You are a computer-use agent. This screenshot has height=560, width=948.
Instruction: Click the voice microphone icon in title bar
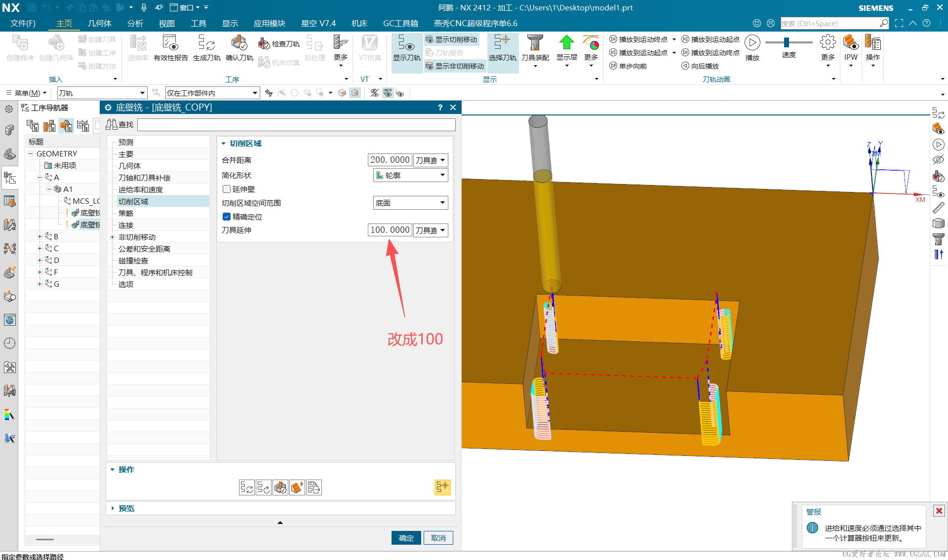(x=144, y=7)
